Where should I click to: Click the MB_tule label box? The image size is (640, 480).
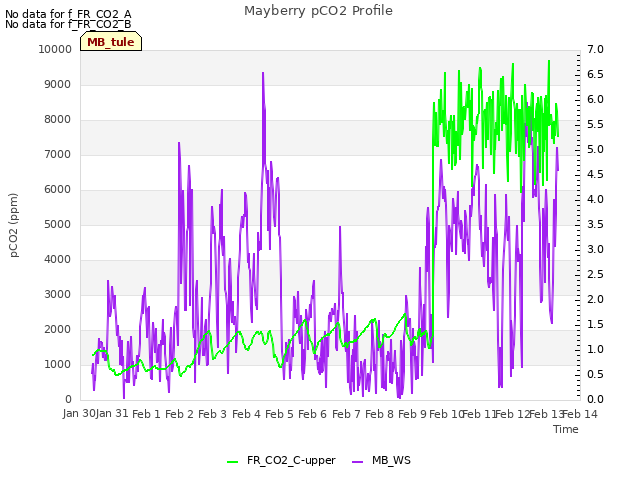click(x=111, y=41)
